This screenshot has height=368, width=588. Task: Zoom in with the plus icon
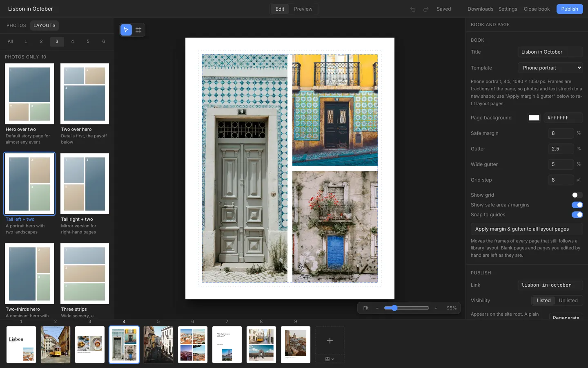436,308
